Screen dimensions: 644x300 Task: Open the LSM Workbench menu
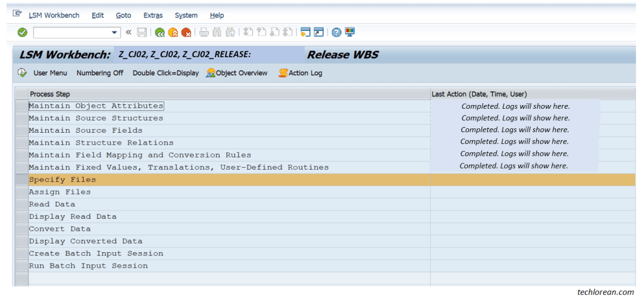click(54, 15)
